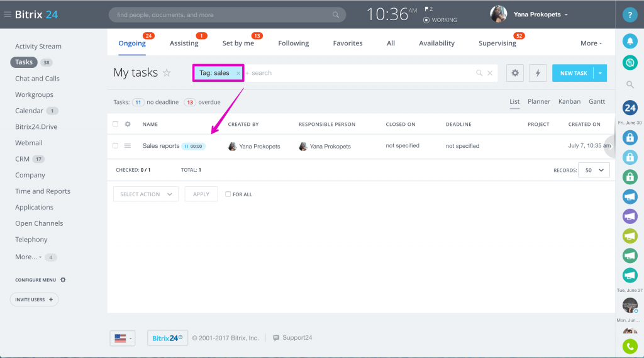Screen dimensions: 644x358
Task: Expand the New Task dropdown arrow
Action: pyautogui.click(x=600, y=73)
